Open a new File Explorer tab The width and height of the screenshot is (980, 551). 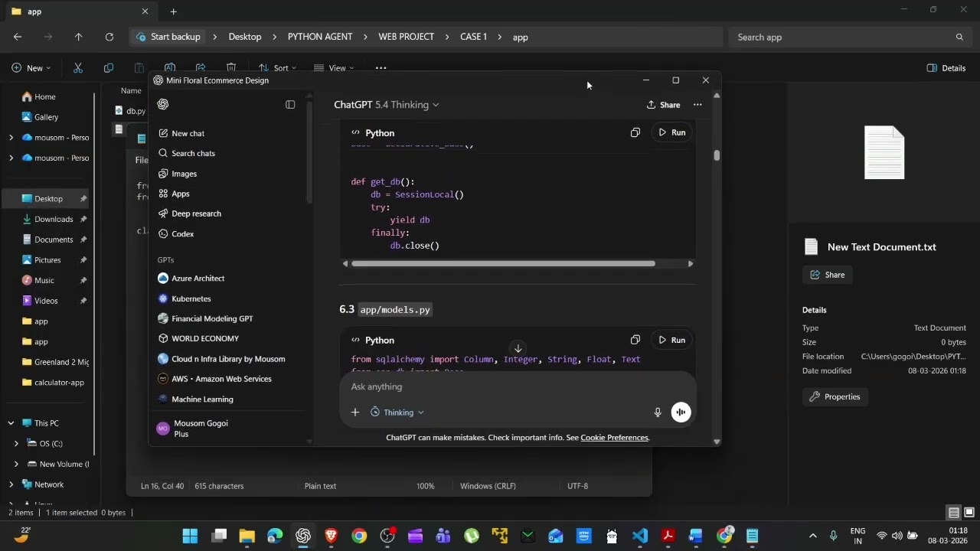point(173,11)
